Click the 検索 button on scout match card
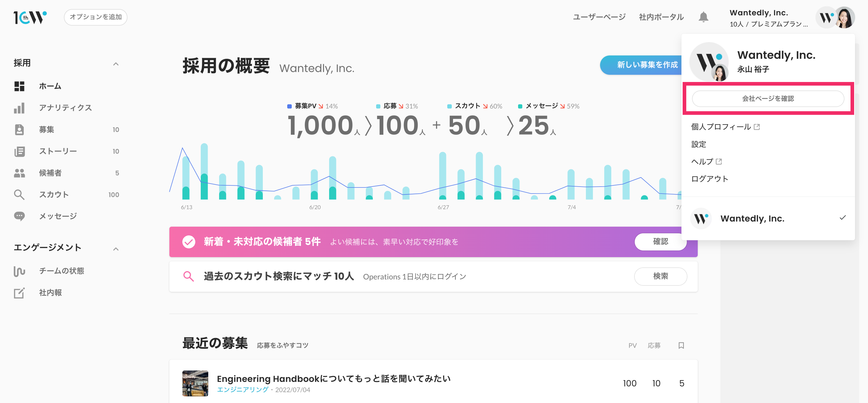 pos(660,276)
